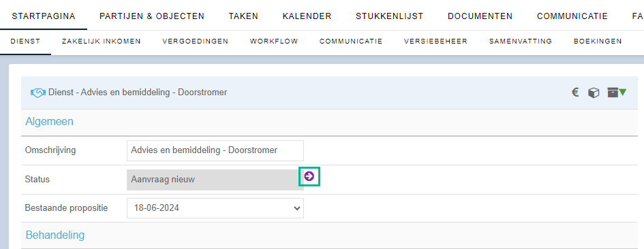
Task: Click the handshake Dienst icon
Action: [37, 93]
